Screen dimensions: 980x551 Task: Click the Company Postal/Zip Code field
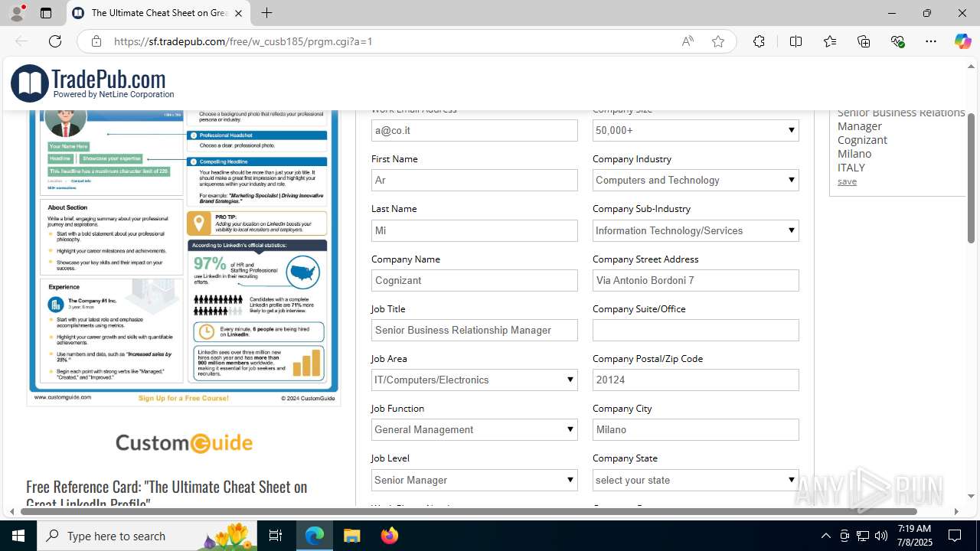pos(695,380)
